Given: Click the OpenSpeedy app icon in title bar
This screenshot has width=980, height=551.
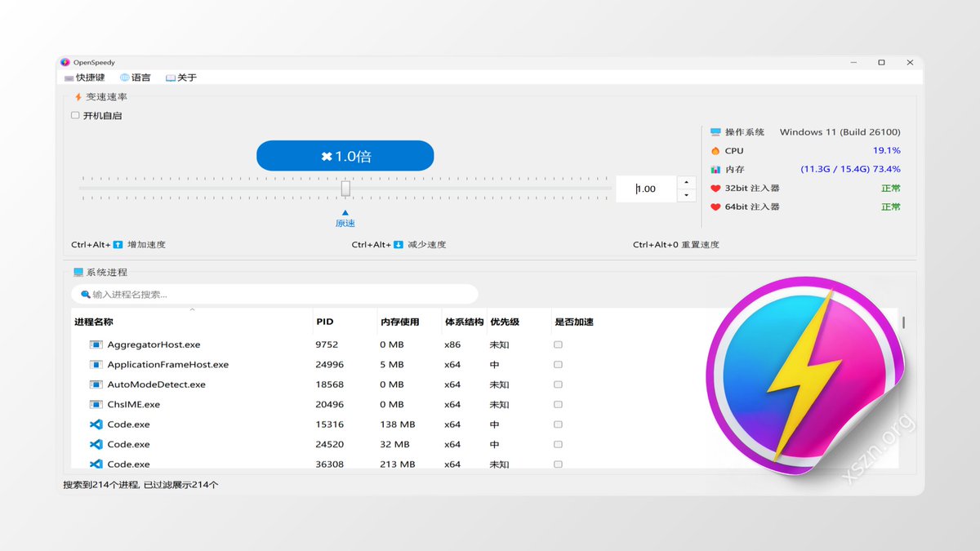Looking at the screenshot, I should pos(65,62).
